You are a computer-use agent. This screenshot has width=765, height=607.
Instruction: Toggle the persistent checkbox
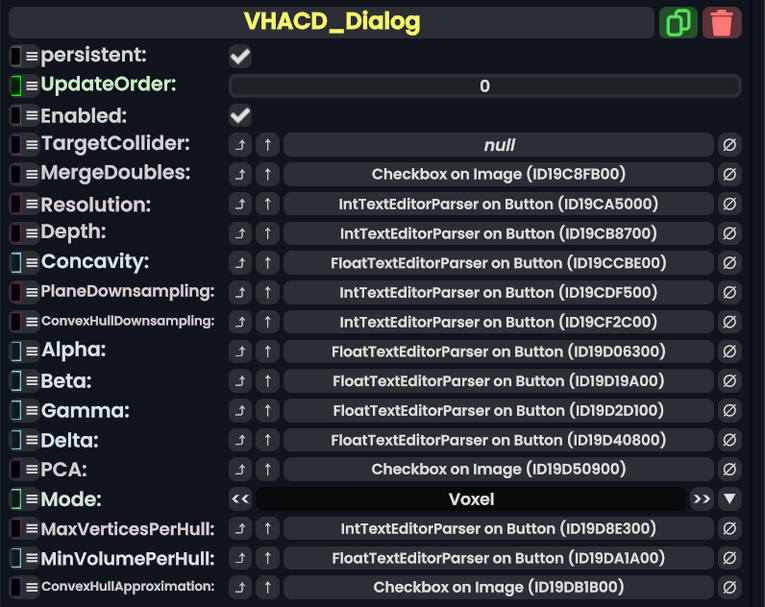[x=240, y=56]
